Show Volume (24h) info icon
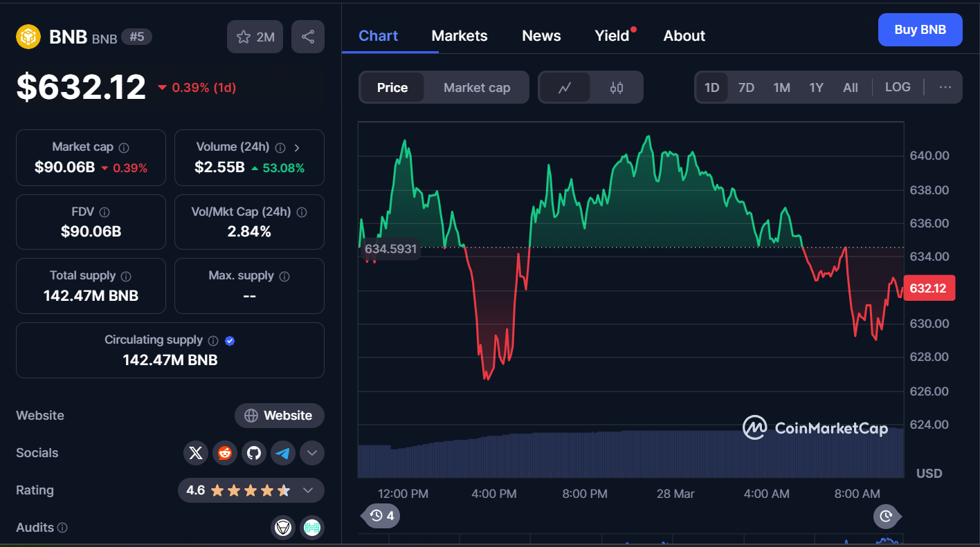This screenshot has width=980, height=547. 280,147
